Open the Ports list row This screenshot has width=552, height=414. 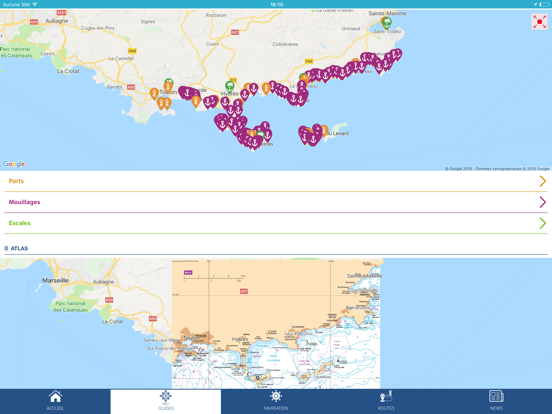click(276, 181)
